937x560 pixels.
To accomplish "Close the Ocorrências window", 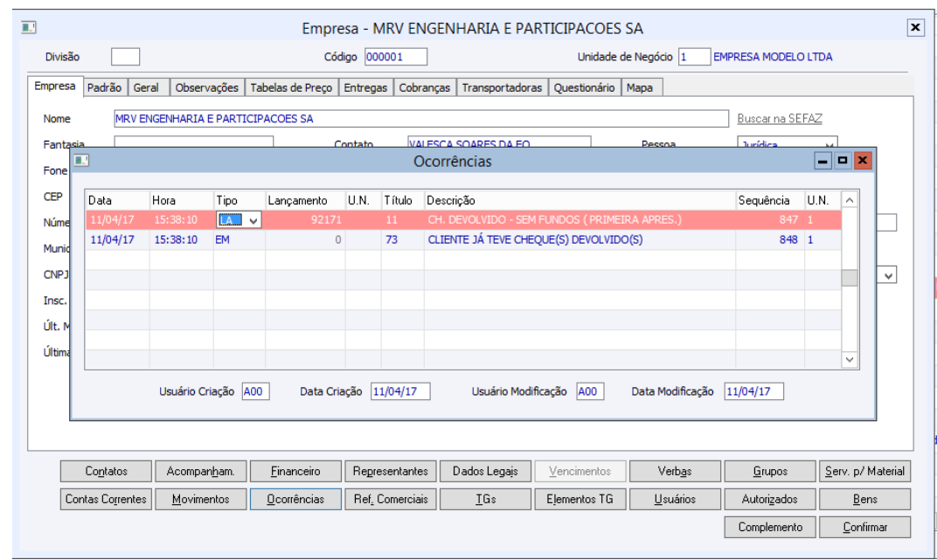I will 863,161.
